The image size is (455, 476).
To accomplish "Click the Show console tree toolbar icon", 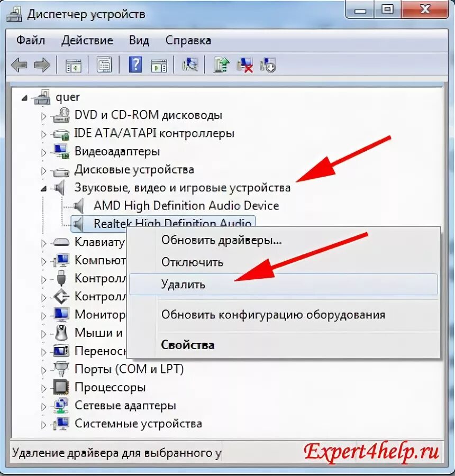I will click(x=75, y=65).
